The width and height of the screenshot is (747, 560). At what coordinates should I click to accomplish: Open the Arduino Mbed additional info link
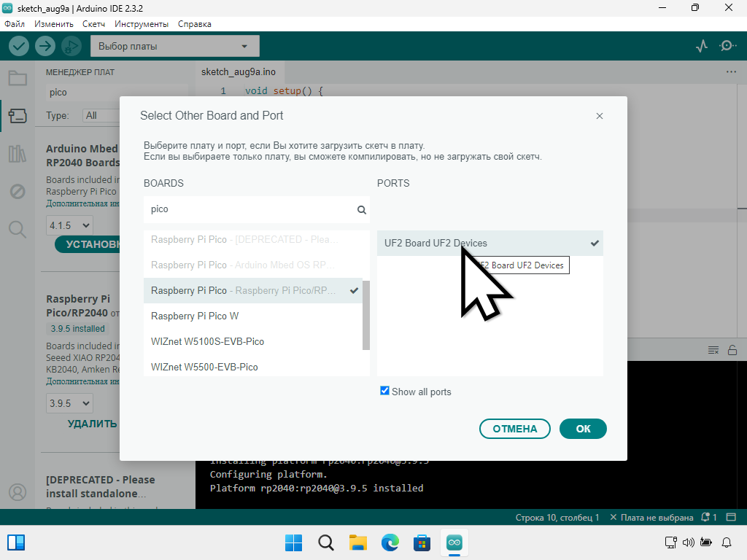83,203
